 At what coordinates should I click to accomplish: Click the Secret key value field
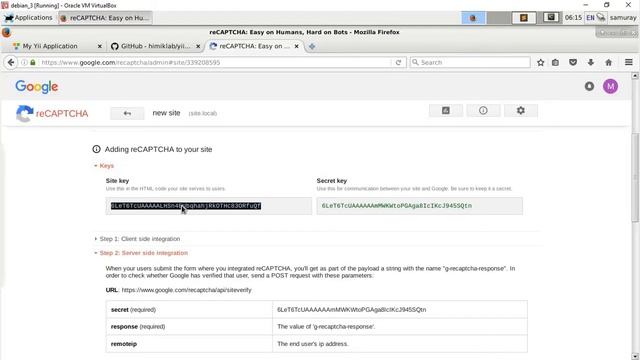point(420,206)
